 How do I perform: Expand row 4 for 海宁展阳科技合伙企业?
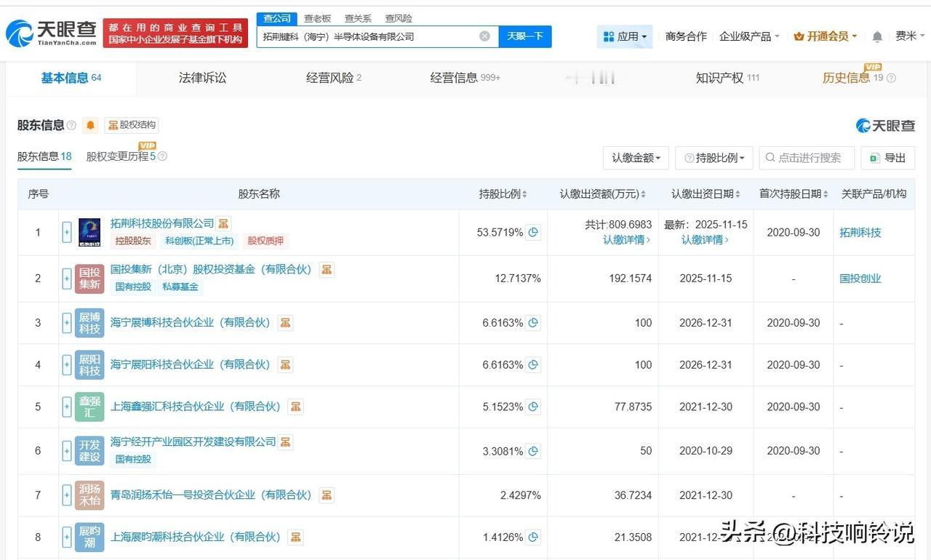(x=67, y=364)
